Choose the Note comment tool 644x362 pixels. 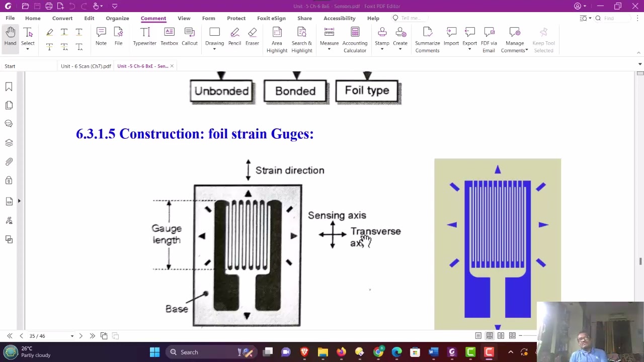[101, 36]
